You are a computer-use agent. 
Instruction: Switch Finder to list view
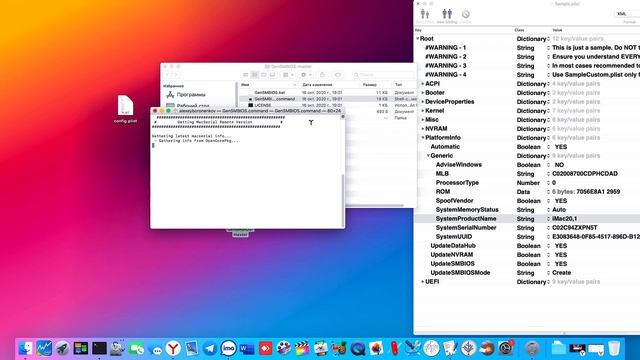[x=255, y=75]
